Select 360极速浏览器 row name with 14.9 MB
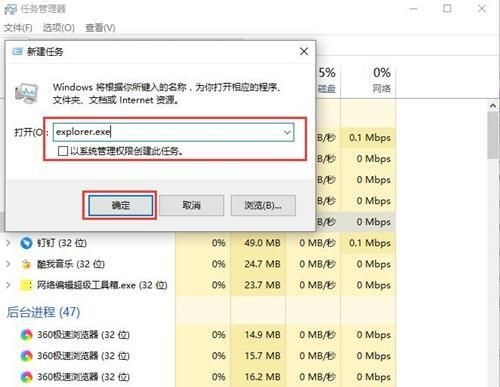This screenshot has height=387, width=500. (83, 335)
